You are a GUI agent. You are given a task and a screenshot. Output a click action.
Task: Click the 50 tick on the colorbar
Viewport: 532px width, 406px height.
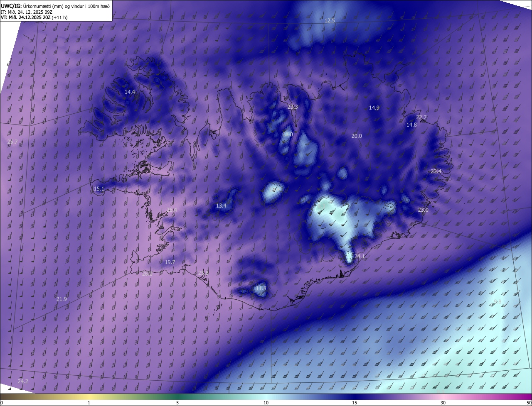tap(529, 403)
